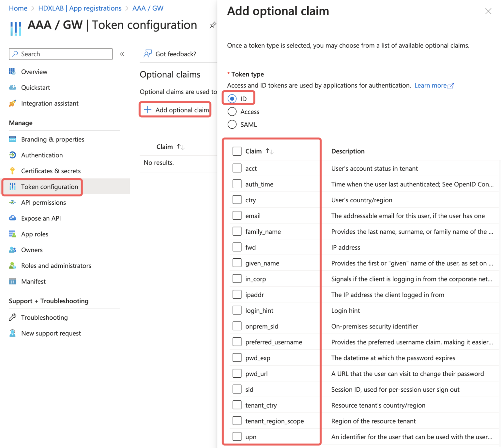The height and width of the screenshot is (448, 501).
Task: Switch to Roles and administrators
Action: (x=56, y=266)
